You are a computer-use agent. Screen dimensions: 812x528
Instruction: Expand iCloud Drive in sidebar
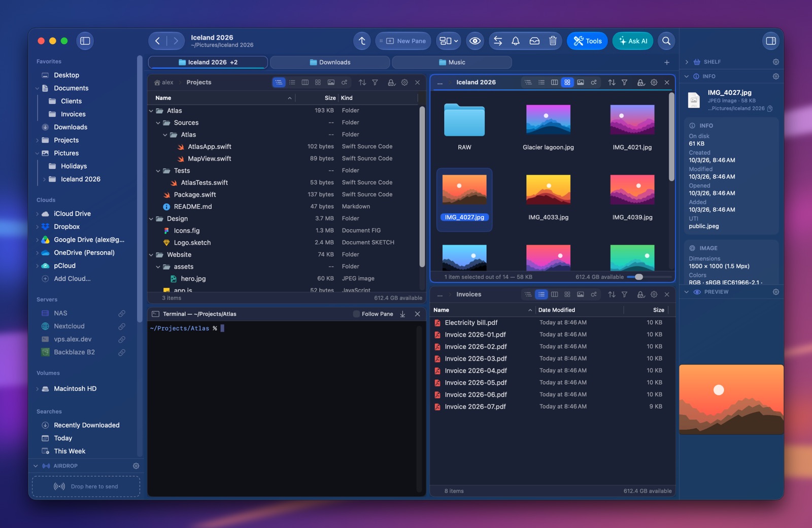click(x=37, y=214)
